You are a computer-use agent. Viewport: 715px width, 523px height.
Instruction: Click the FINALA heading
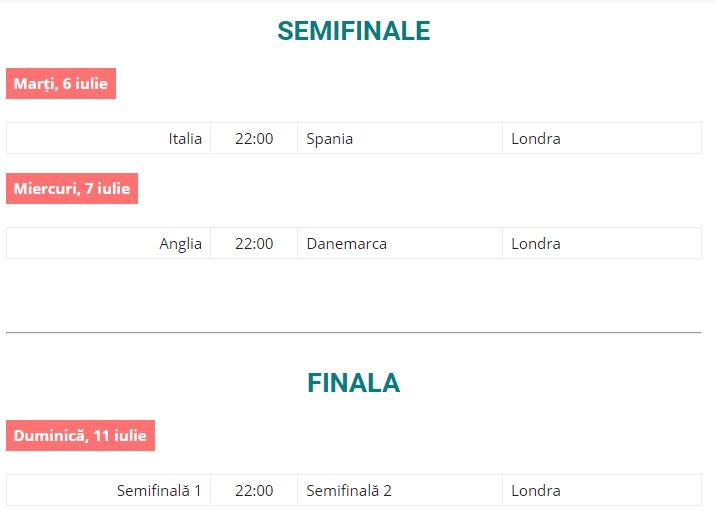[x=353, y=383]
